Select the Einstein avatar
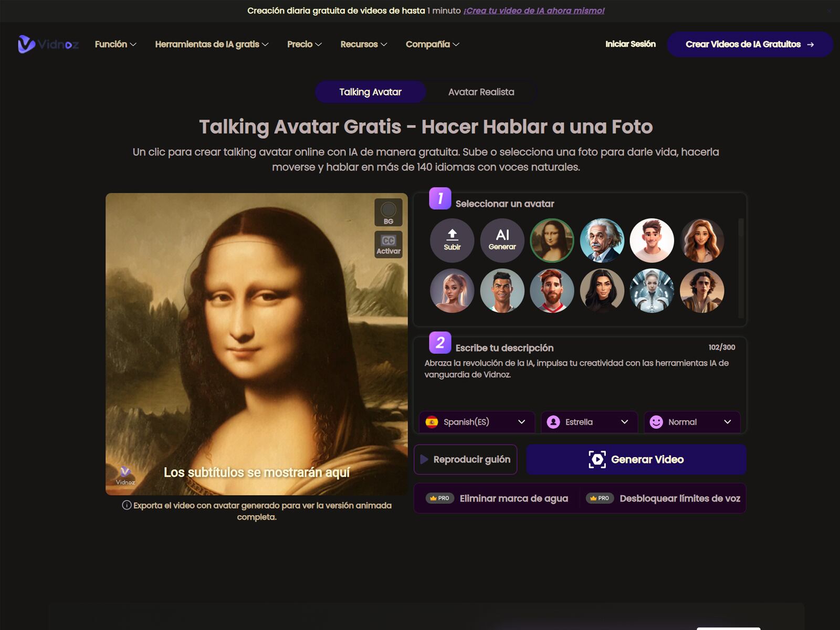 pyautogui.click(x=602, y=240)
